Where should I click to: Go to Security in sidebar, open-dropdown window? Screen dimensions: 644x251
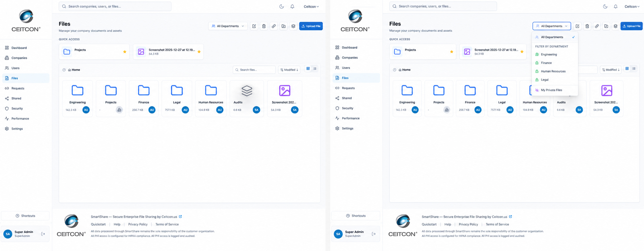click(356, 108)
